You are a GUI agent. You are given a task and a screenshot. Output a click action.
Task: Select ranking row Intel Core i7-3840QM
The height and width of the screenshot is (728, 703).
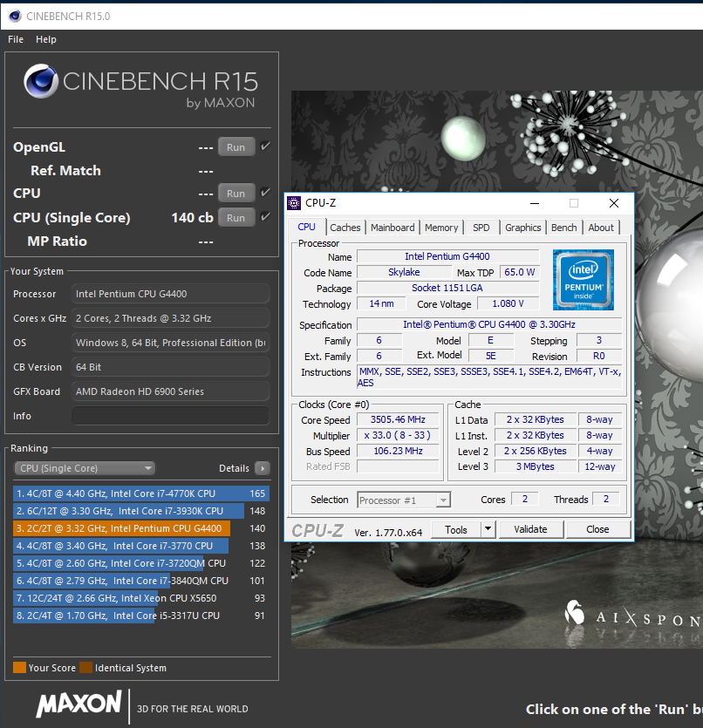(x=141, y=581)
